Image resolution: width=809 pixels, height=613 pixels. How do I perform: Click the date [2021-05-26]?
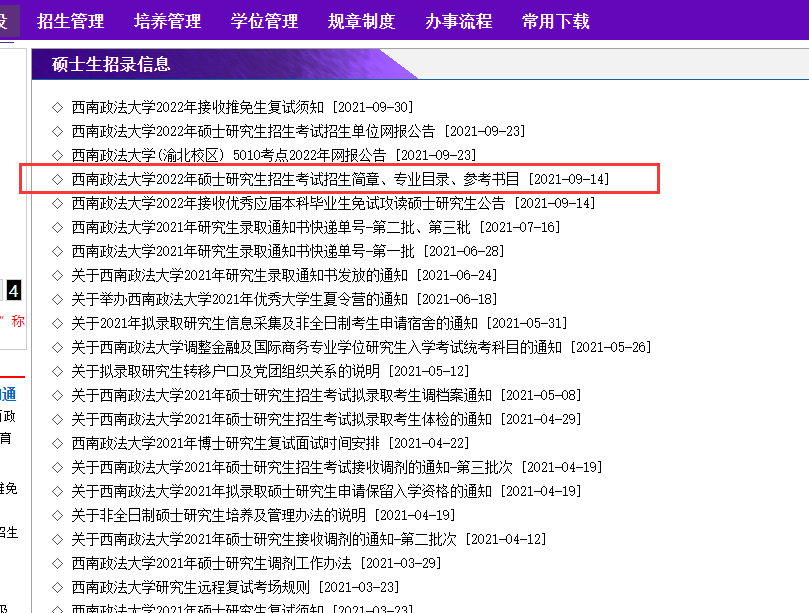pyautogui.click(x=611, y=347)
